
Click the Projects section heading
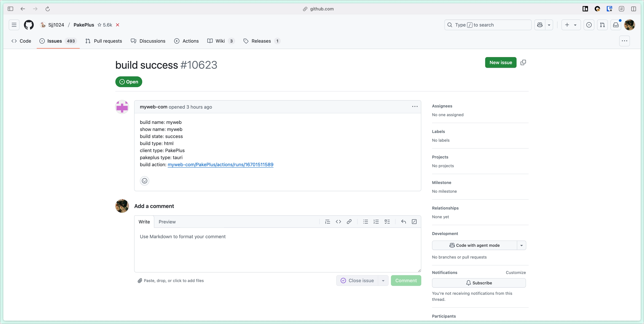[440, 157]
